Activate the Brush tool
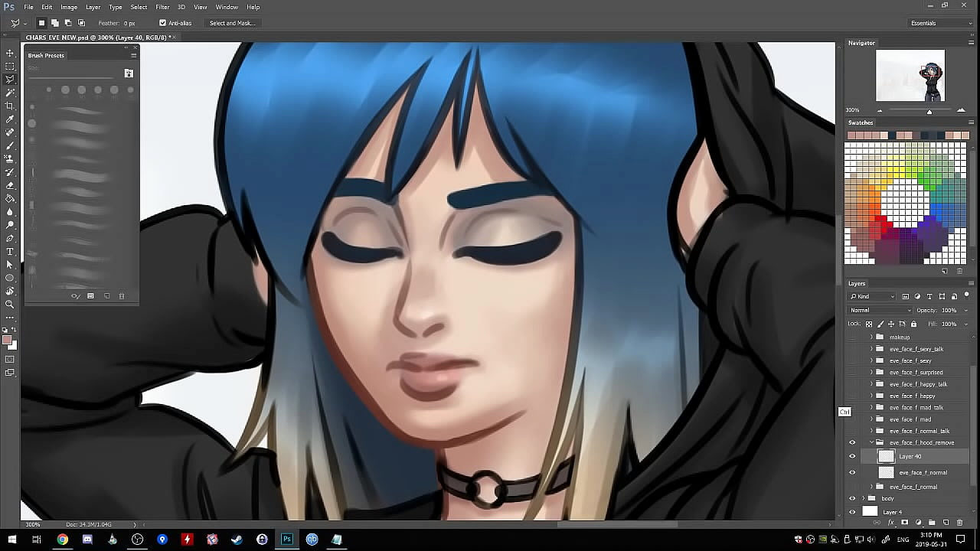The image size is (980, 551). point(10,145)
